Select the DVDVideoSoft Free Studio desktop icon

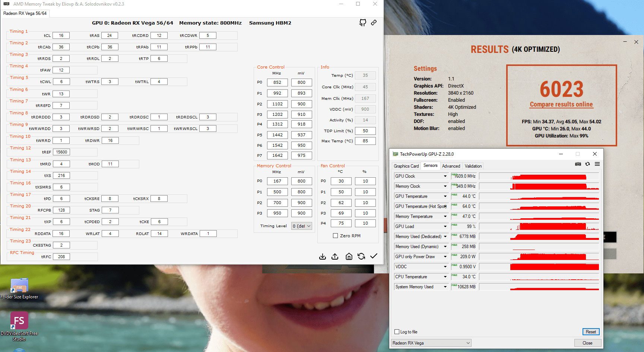coord(19,326)
